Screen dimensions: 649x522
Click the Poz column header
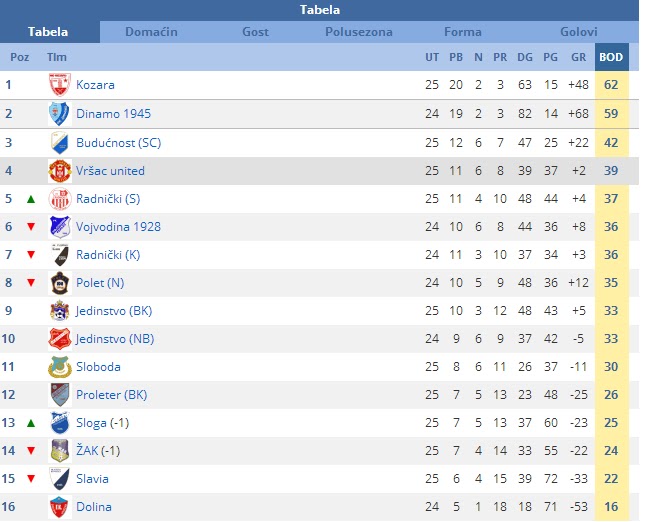coord(20,57)
